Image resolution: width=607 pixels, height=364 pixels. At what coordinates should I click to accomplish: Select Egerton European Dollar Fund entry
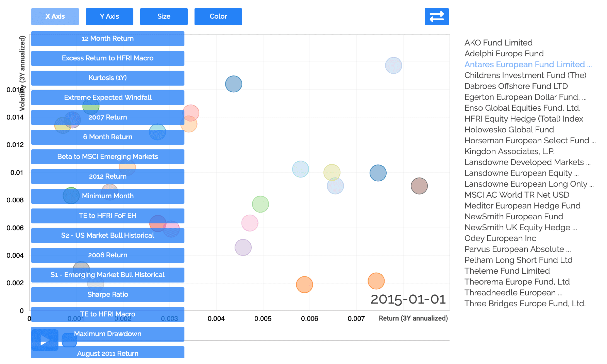pyautogui.click(x=525, y=97)
